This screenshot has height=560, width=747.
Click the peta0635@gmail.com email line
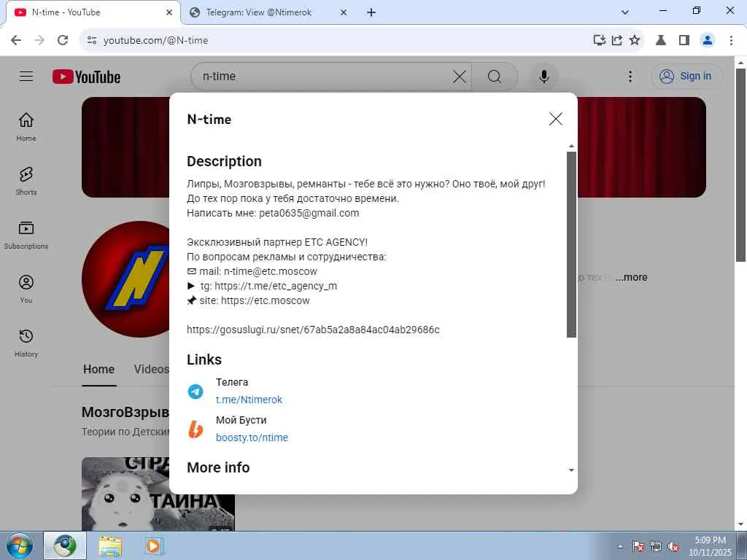pos(273,213)
